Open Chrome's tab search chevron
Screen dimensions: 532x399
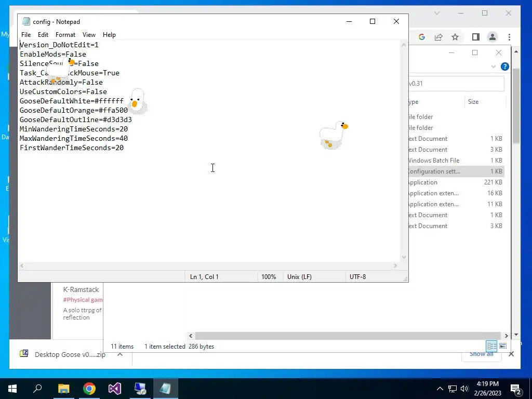pyautogui.click(x=437, y=13)
